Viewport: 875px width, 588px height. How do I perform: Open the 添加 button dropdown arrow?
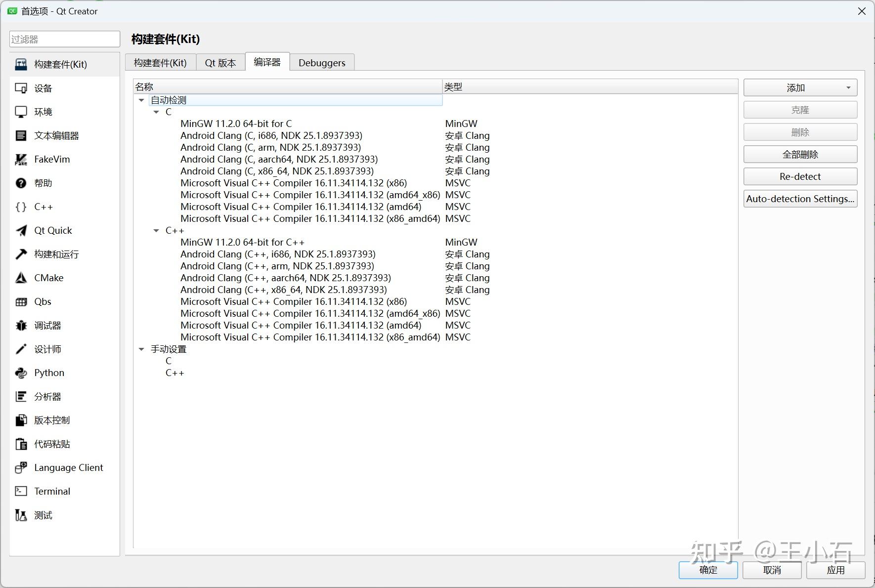[x=849, y=87]
